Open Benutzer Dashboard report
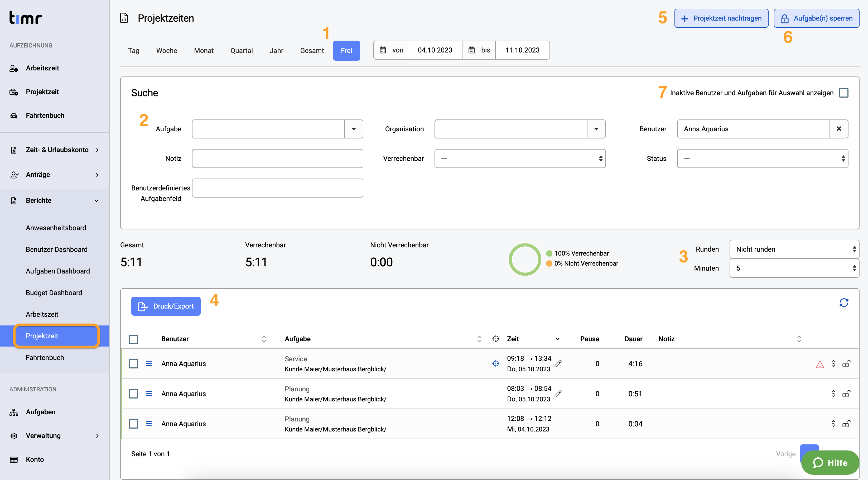The height and width of the screenshot is (480, 868). point(57,249)
